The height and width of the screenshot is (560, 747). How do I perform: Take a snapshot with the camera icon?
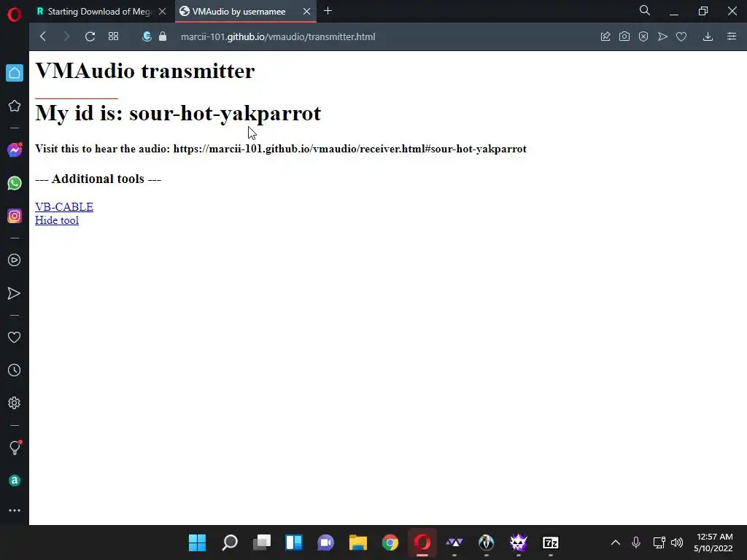point(624,36)
